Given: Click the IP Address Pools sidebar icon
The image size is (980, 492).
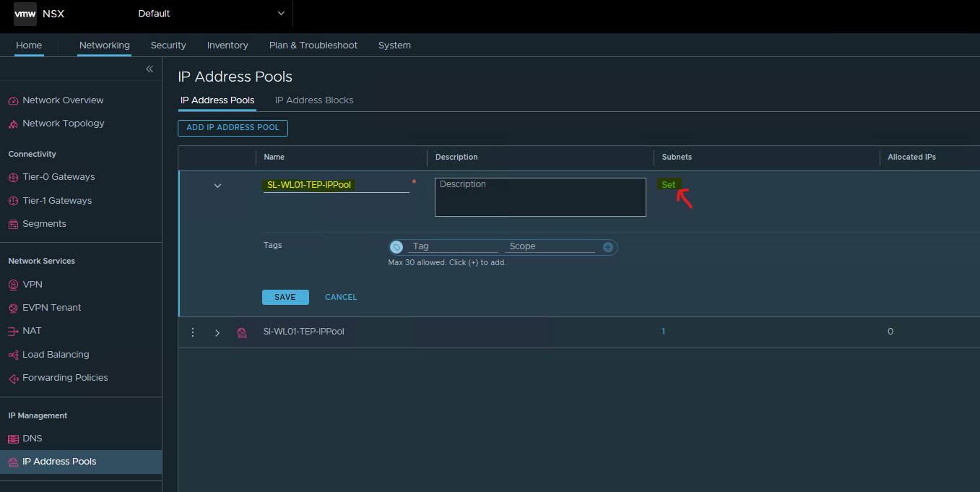Looking at the screenshot, I should [x=13, y=462].
